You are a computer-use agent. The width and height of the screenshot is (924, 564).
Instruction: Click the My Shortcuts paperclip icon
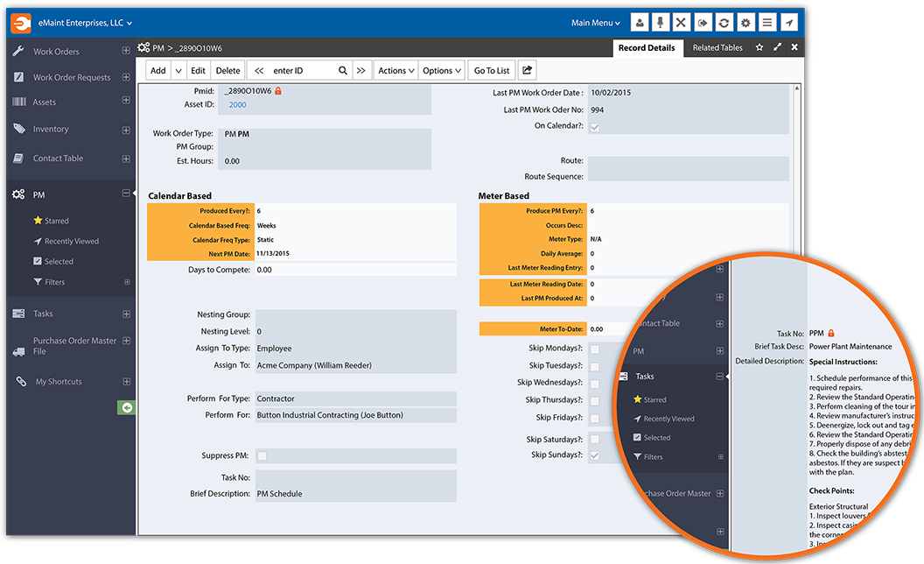click(x=21, y=382)
